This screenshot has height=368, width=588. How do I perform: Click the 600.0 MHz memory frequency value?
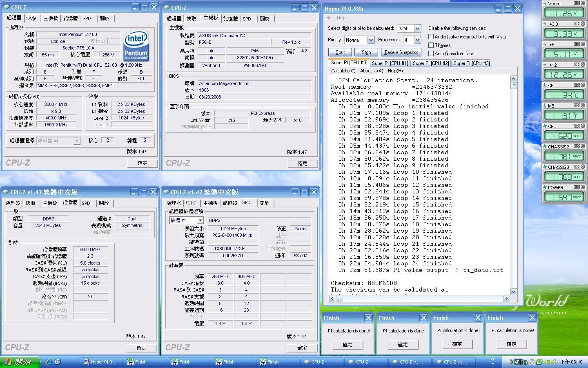90,249
